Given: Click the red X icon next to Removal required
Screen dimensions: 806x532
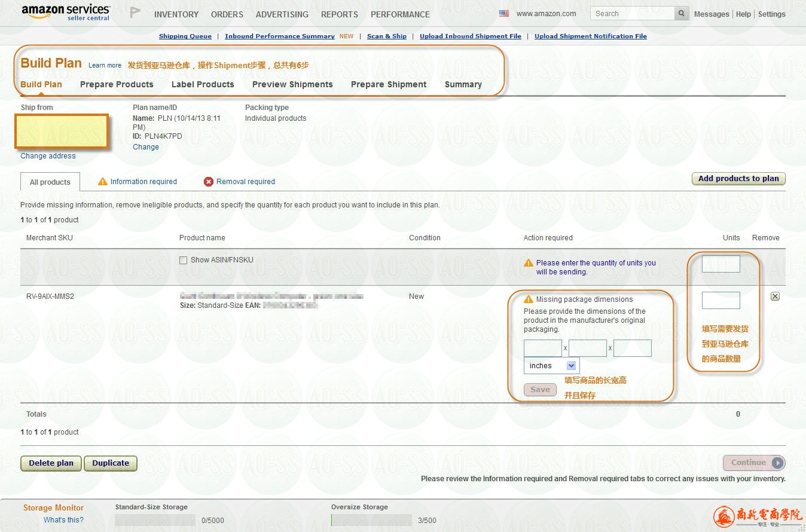Looking at the screenshot, I should click(x=209, y=182).
